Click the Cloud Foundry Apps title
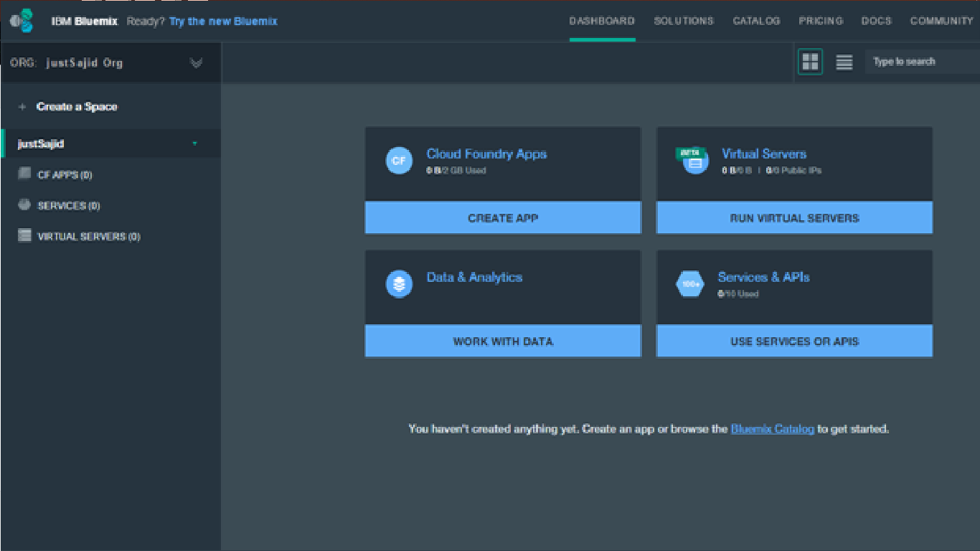This screenshot has height=551, width=980. click(x=486, y=154)
